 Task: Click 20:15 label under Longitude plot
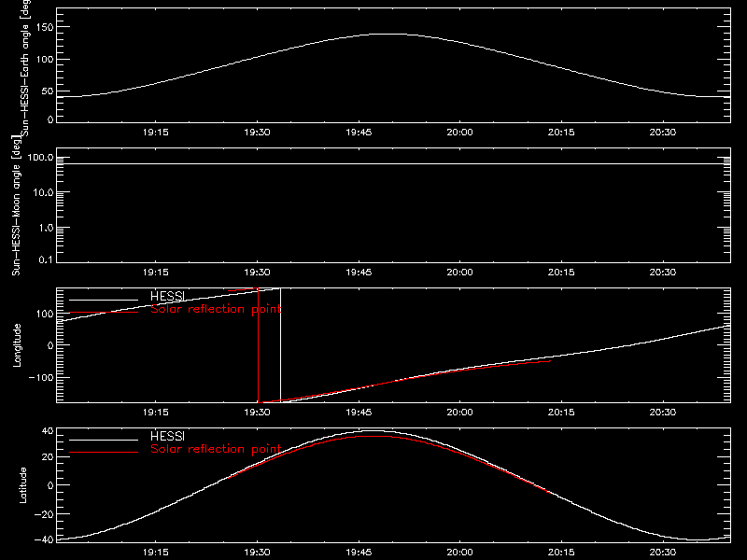pos(561,413)
